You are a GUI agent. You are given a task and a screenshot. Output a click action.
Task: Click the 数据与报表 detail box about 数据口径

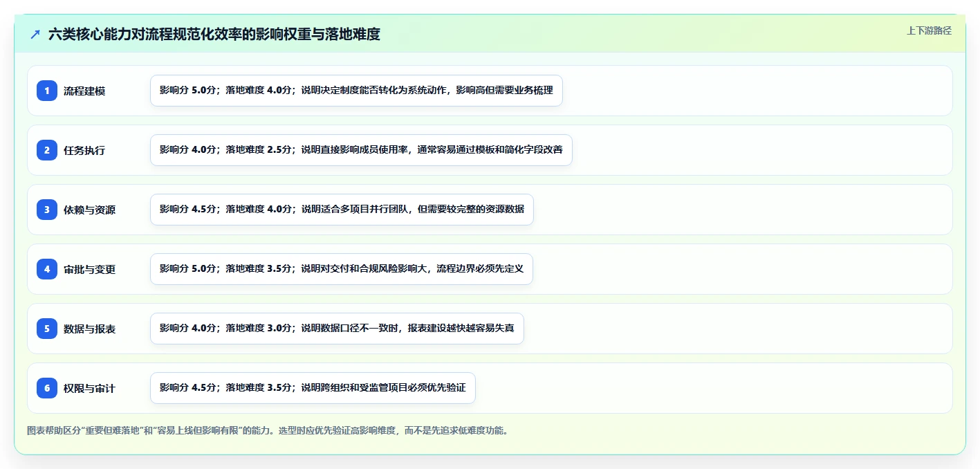tap(337, 329)
